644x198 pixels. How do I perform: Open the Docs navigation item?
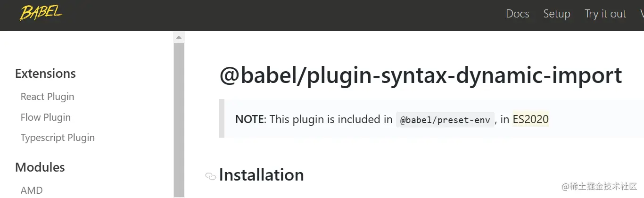coord(517,14)
